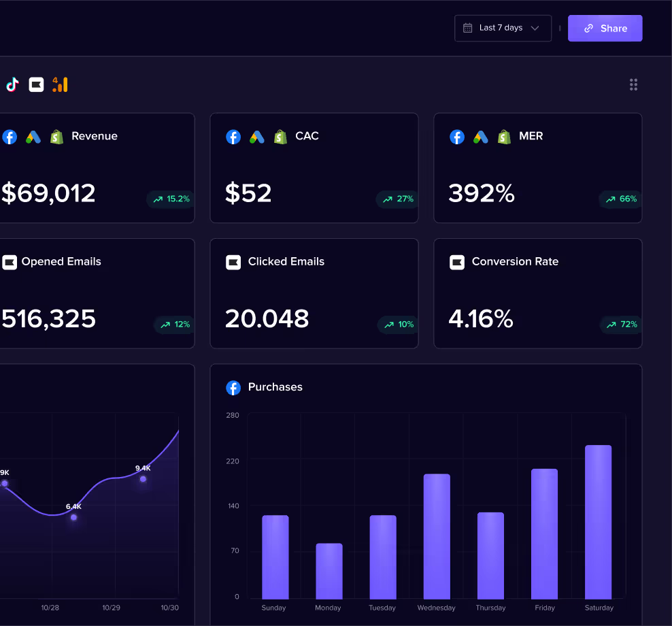Click the 4.16% conversion rate value
672x626 pixels.
[480, 319]
